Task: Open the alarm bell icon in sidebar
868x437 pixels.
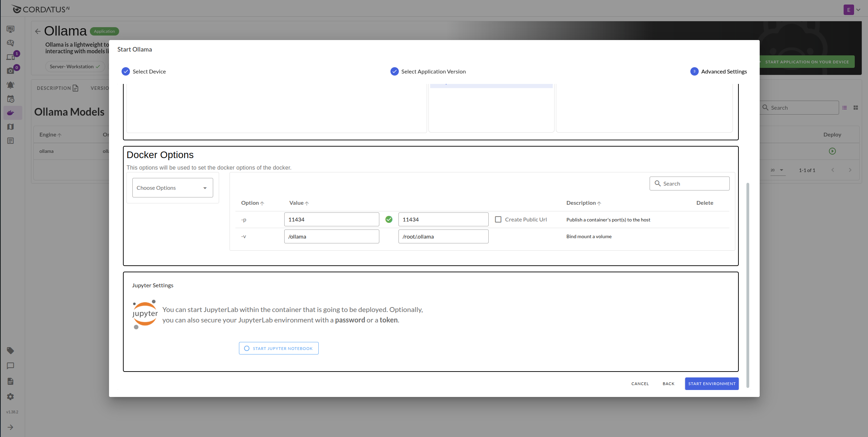Action: tap(10, 85)
